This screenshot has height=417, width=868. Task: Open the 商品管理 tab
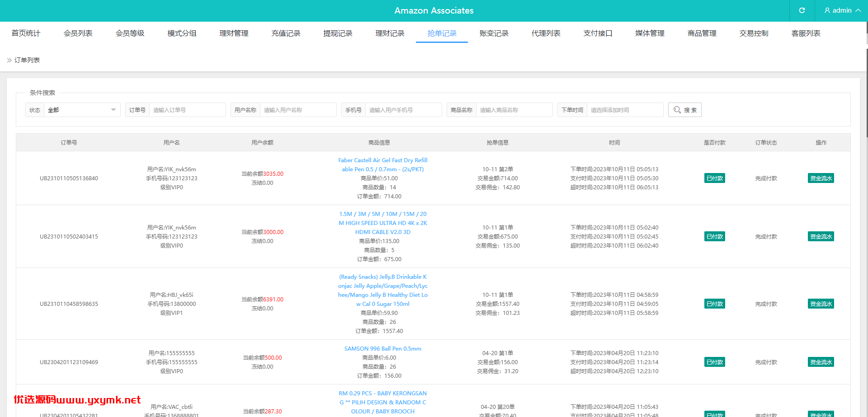702,33
